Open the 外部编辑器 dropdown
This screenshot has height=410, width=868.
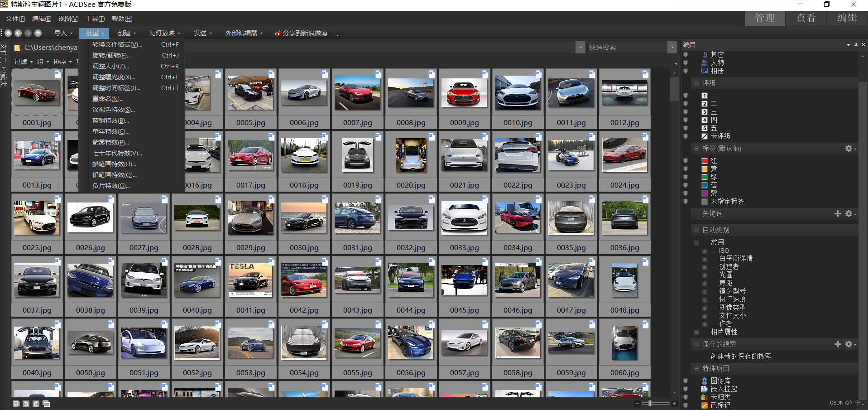point(244,33)
